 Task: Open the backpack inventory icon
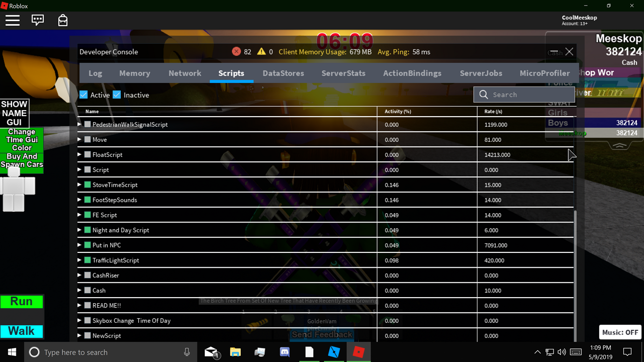tap(63, 20)
